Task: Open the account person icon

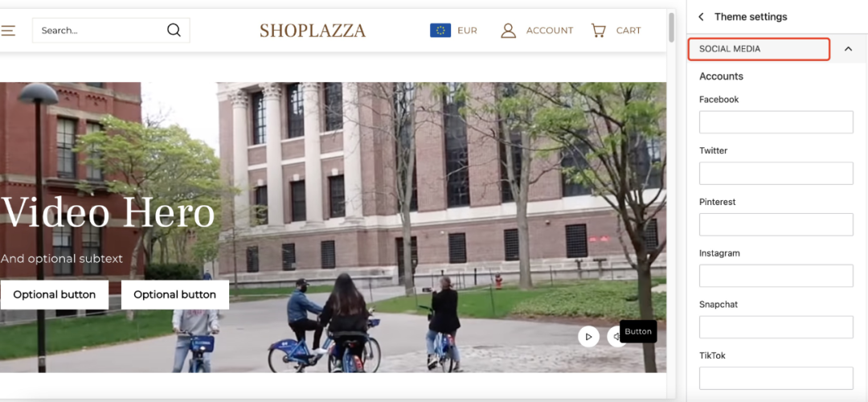Action: [508, 31]
